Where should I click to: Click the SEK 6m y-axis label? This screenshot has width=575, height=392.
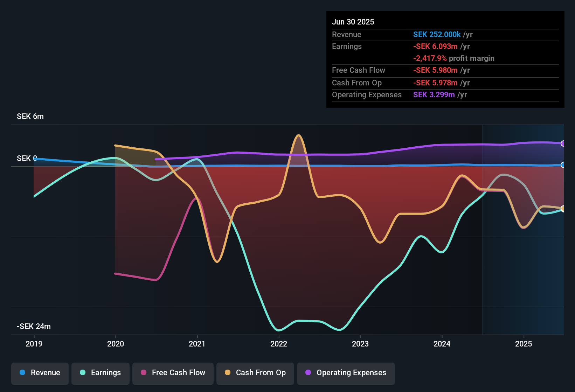[30, 117]
